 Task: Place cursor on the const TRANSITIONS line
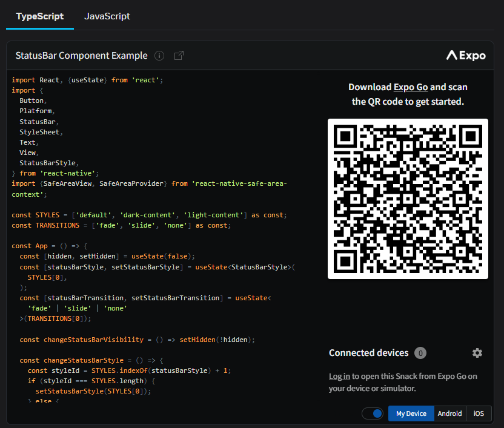click(121, 225)
